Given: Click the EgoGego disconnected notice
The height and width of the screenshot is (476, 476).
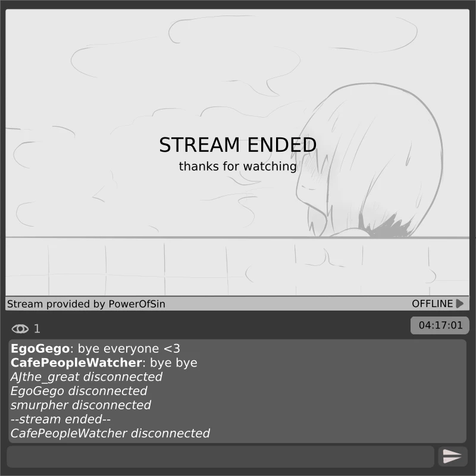Looking at the screenshot, I should [79, 391].
